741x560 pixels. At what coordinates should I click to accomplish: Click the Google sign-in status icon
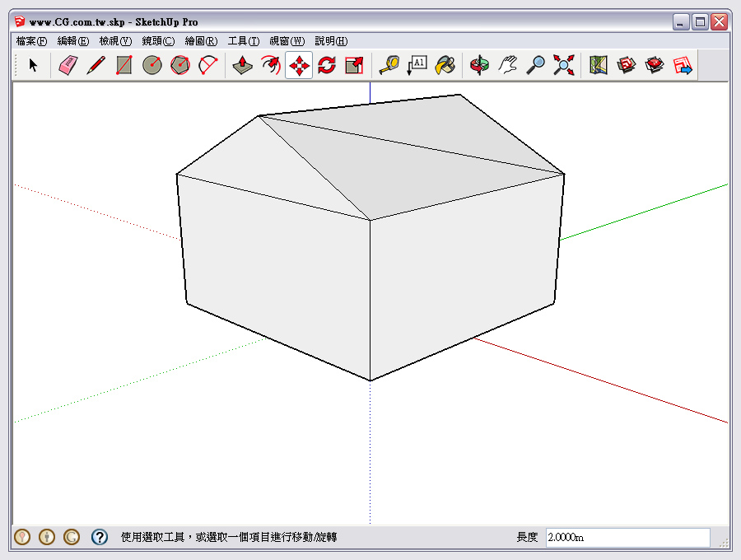(72, 537)
